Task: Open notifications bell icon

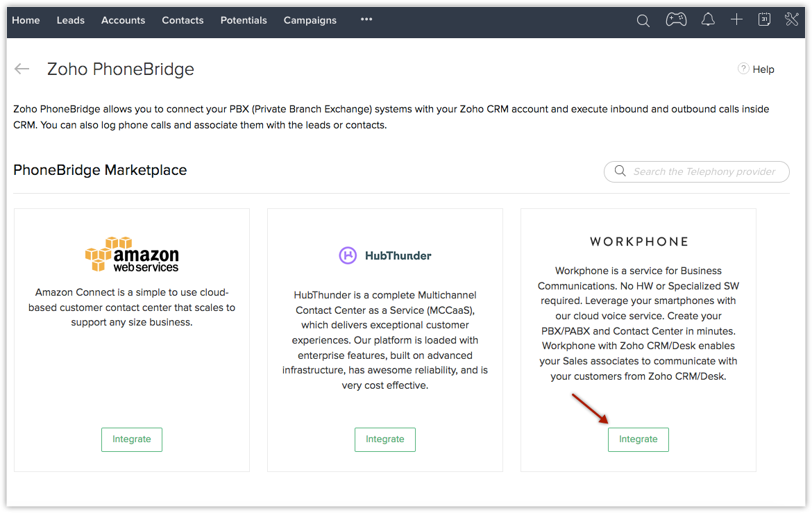Action: [707, 19]
